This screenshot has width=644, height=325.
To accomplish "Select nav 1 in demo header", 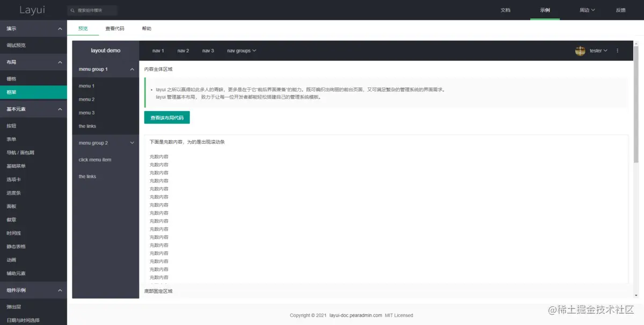I will pos(158,50).
